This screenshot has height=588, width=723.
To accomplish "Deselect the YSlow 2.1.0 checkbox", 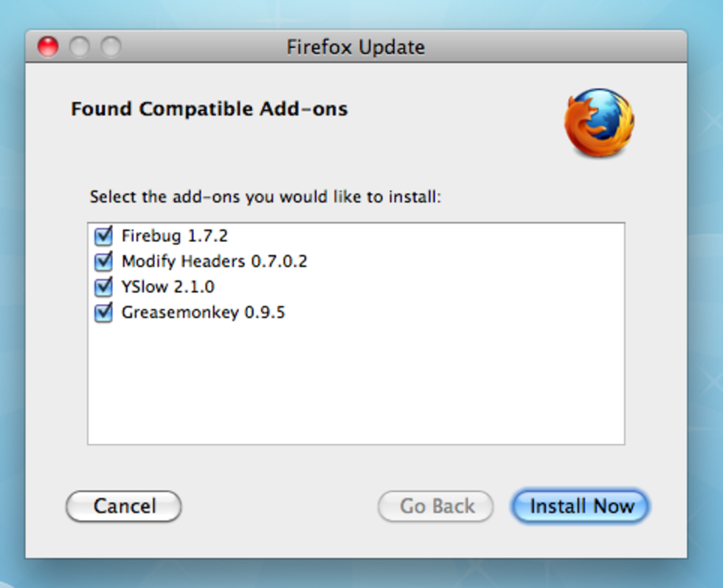I will tap(103, 287).
